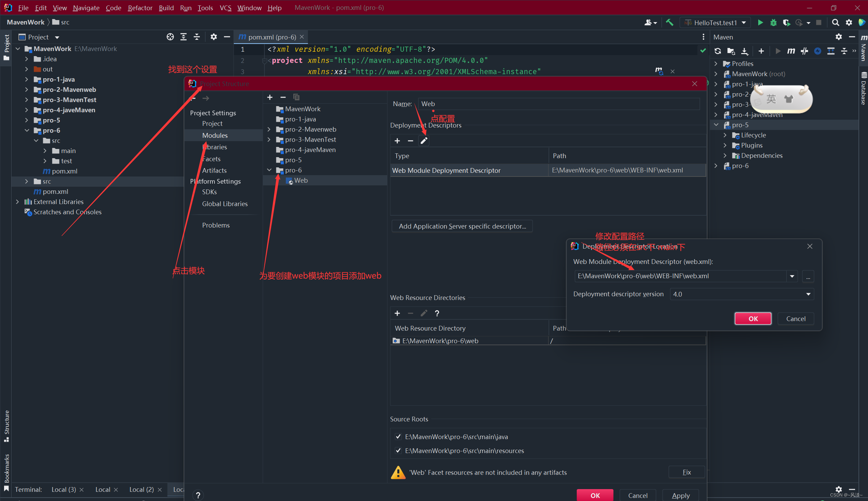Click the edit pencil icon under Deployment Descriptors
Viewport: 868px width, 501px height.
pos(424,141)
